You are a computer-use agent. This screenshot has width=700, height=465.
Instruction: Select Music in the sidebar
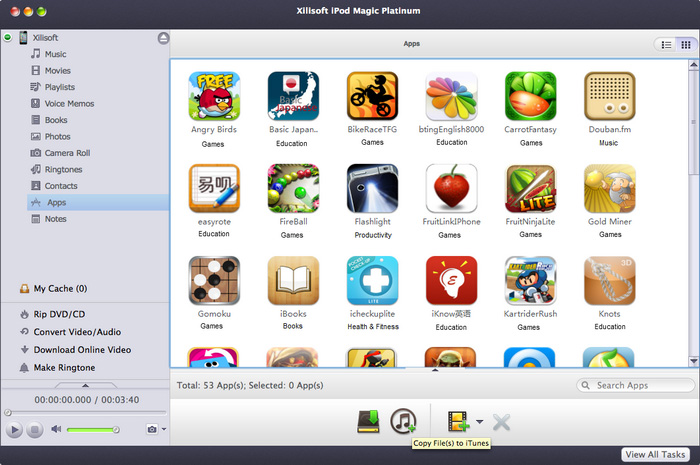click(x=55, y=54)
